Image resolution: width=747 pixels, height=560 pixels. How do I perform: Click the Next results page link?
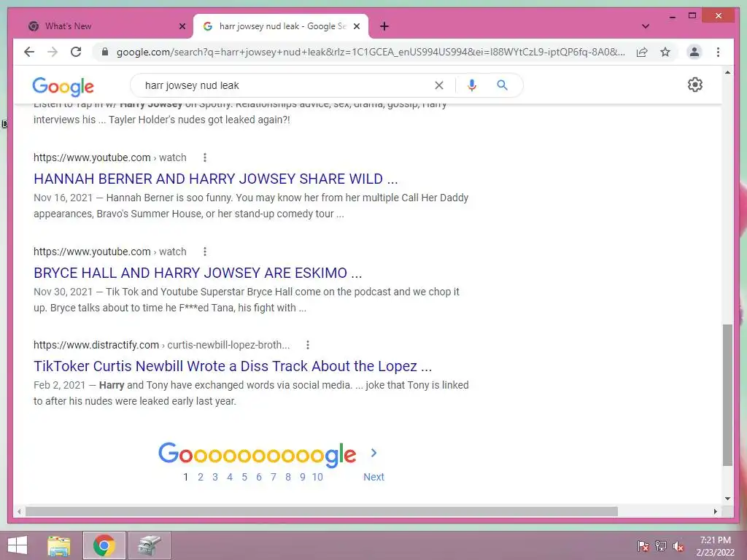tap(373, 477)
